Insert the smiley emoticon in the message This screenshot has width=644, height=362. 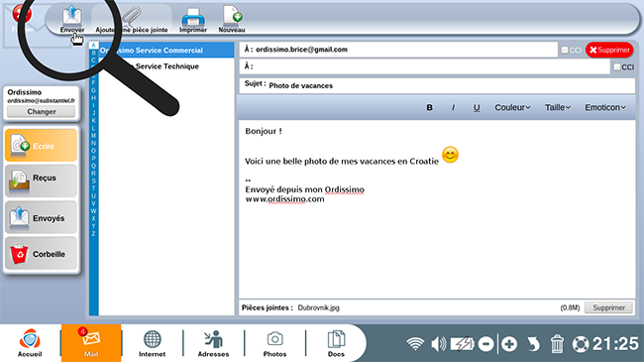[450, 155]
